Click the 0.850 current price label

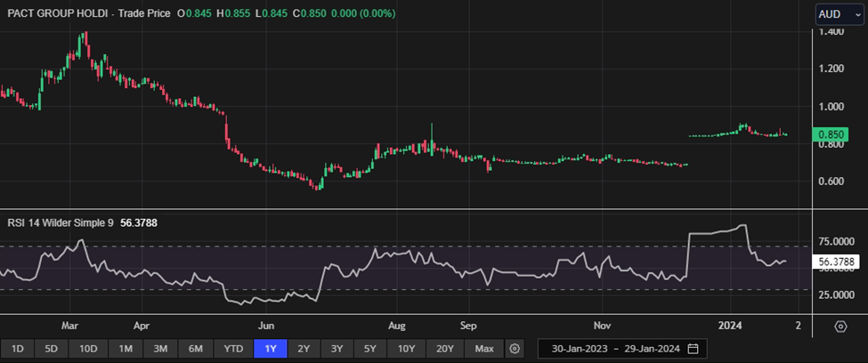(831, 134)
